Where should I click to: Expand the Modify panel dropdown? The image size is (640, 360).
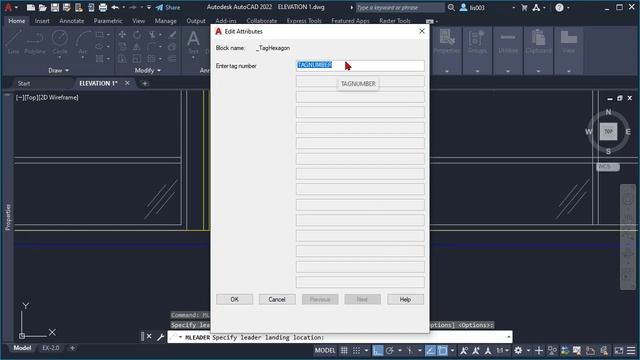pyautogui.click(x=148, y=70)
